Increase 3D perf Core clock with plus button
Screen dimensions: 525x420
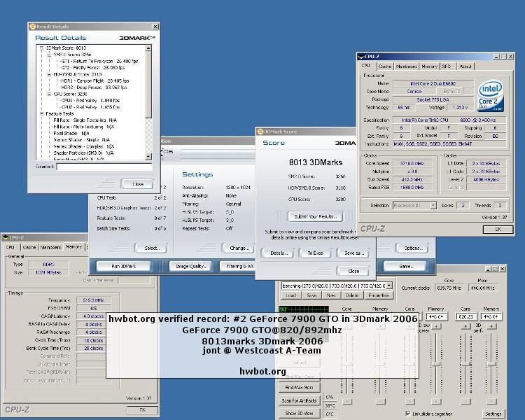(465, 326)
